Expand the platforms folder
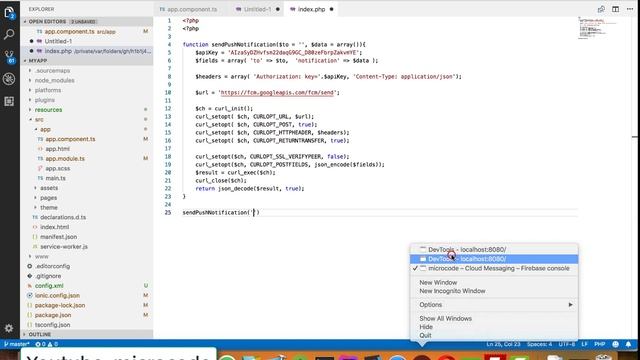 point(48,90)
